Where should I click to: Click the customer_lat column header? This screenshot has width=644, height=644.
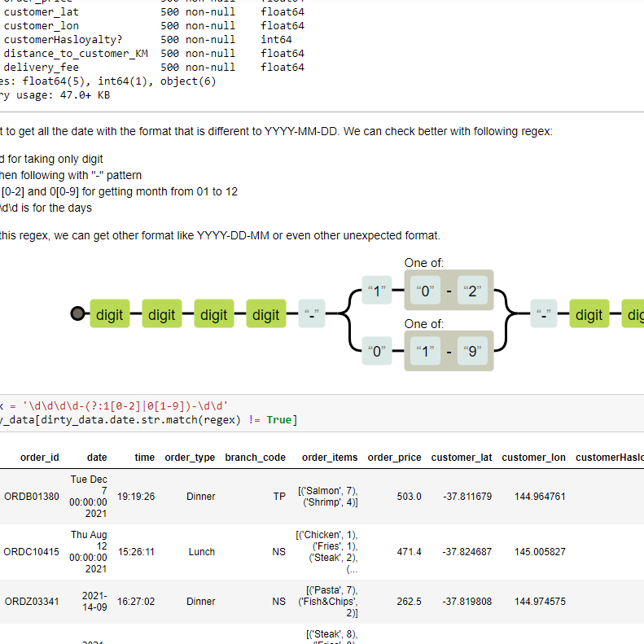coord(461,458)
